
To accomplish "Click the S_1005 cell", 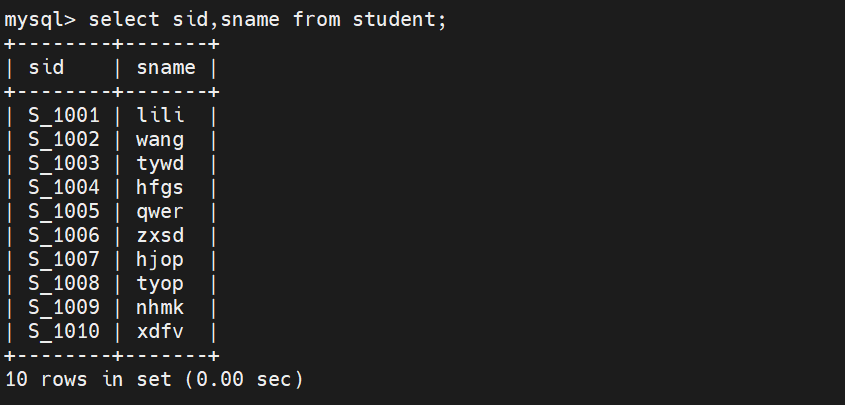I will 64,211.
